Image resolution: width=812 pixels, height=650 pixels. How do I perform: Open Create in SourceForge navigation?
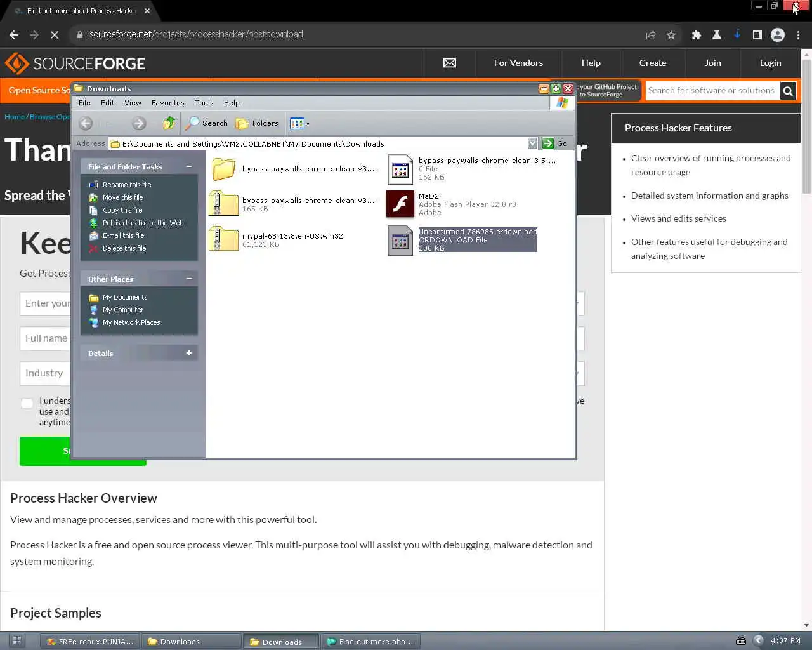(653, 63)
